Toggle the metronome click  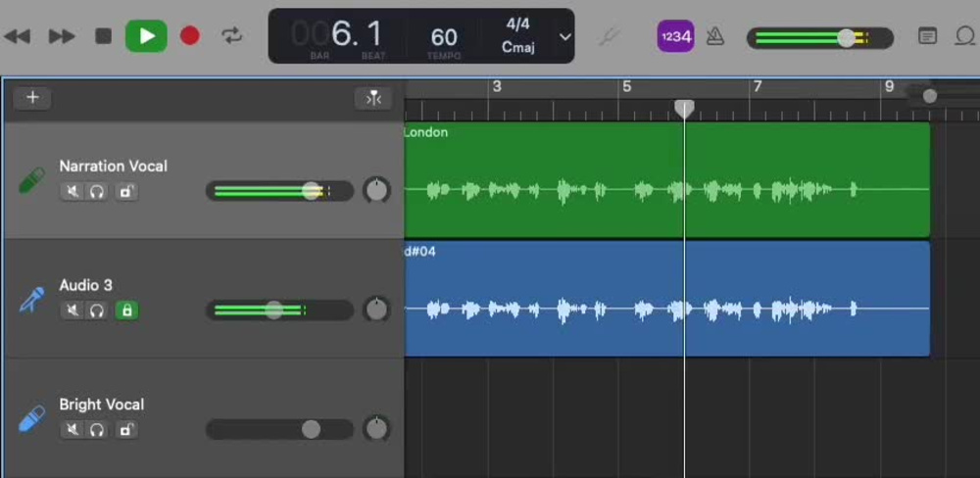(x=715, y=37)
